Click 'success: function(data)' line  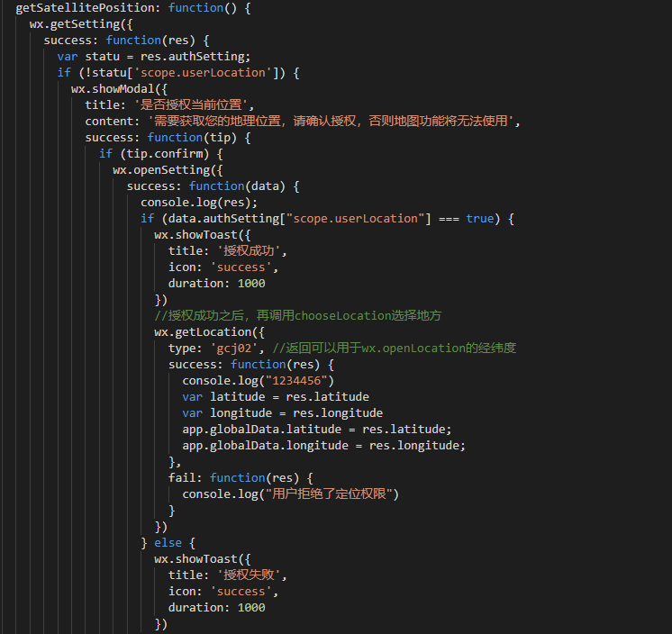(213, 186)
